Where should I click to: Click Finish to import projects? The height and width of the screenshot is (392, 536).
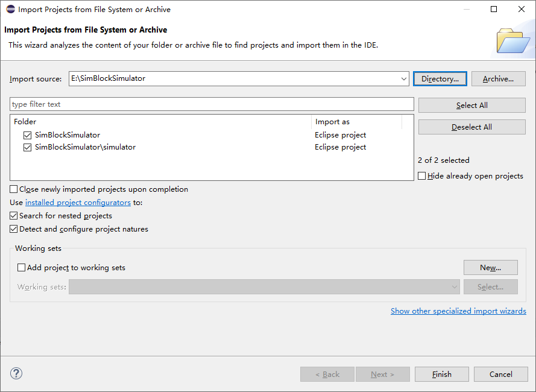click(441, 375)
